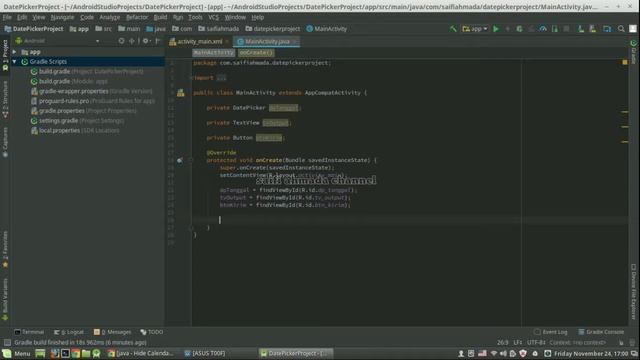Toggle the Project tool window button
Image resolution: width=640 pixels, height=360 pixels.
[5, 56]
